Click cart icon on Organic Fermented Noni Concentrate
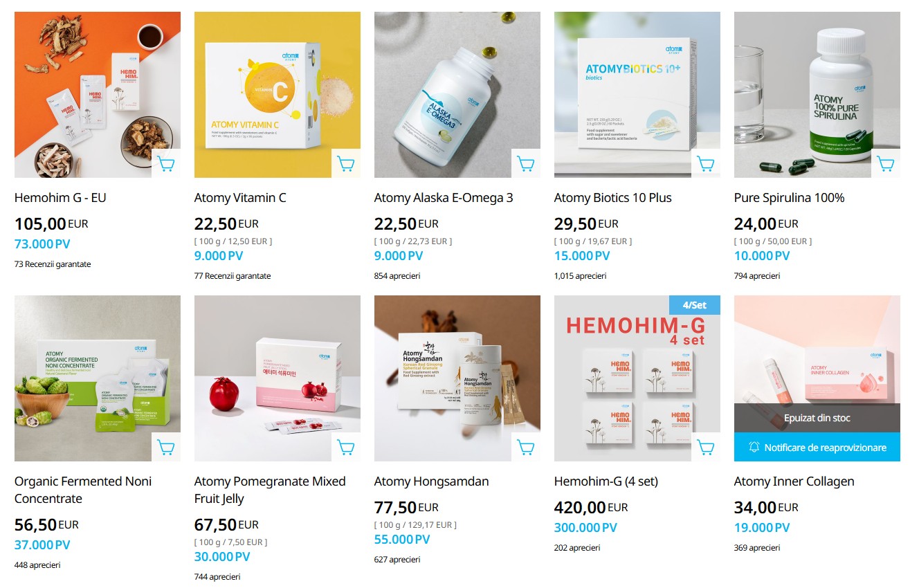The height and width of the screenshot is (588, 919). click(166, 448)
